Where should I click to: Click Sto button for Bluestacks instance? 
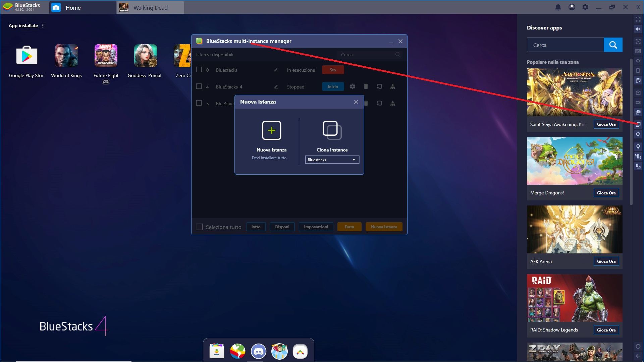(333, 70)
